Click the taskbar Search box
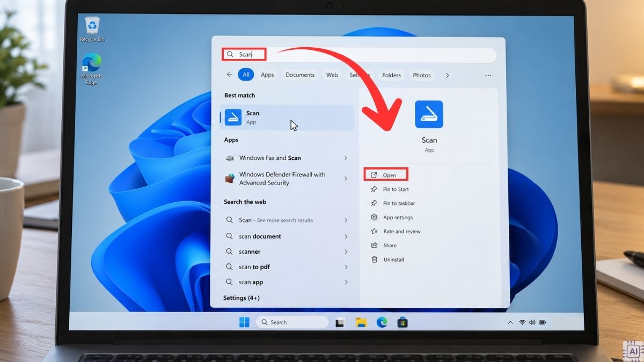 [292, 322]
